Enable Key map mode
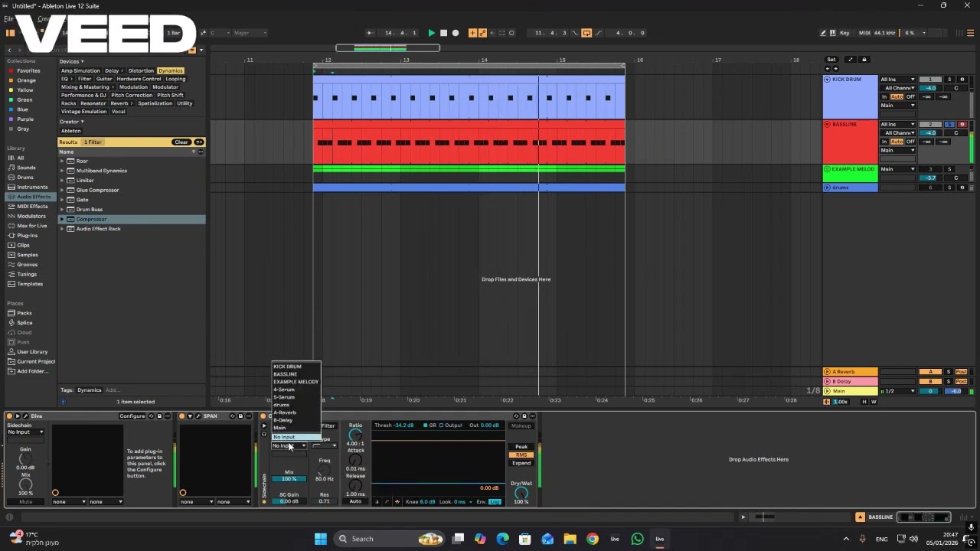 (844, 33)
